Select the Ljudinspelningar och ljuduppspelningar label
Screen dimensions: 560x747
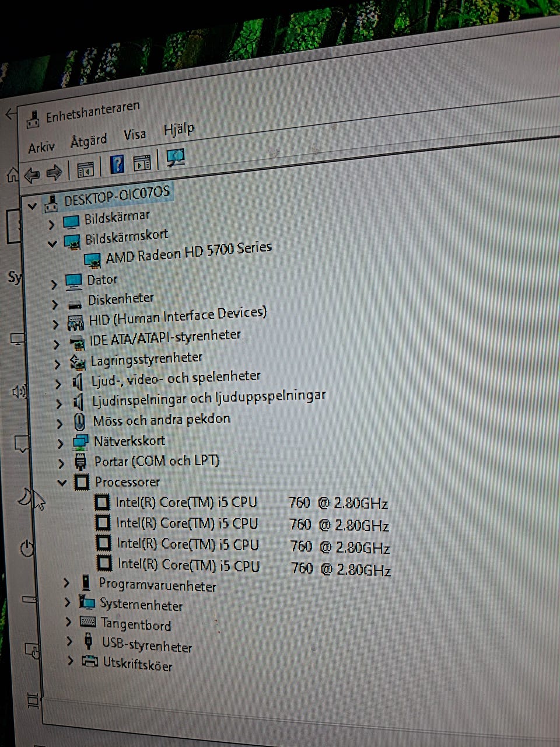209,399
